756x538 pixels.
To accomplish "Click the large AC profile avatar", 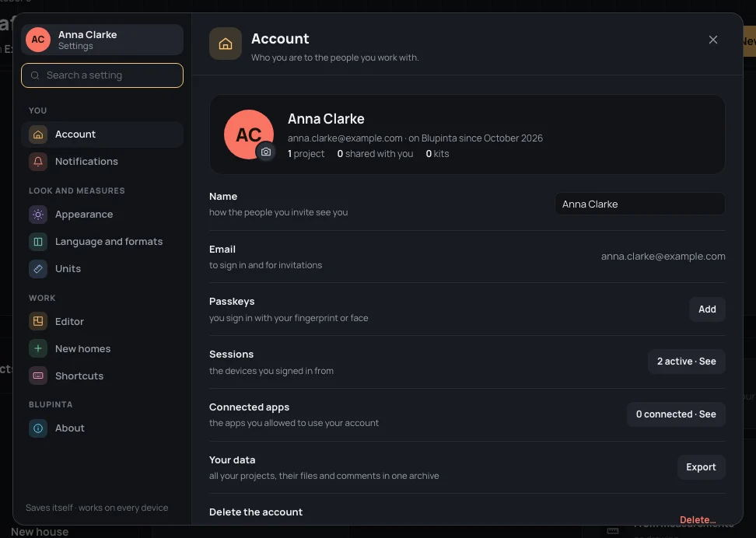I will [249, 134].
